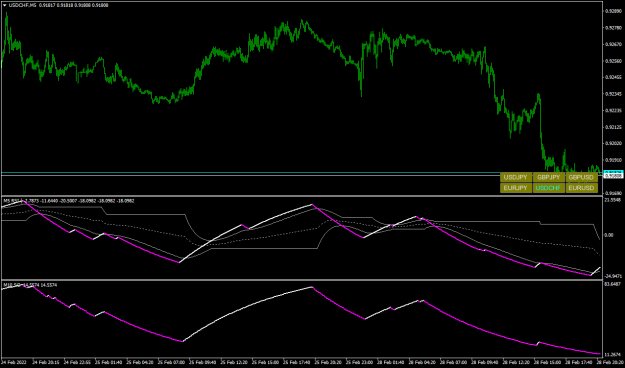Screen dimensions: 625x368
Task: Click the 11.2674 value on lower indicator scale
Action: 613,354
